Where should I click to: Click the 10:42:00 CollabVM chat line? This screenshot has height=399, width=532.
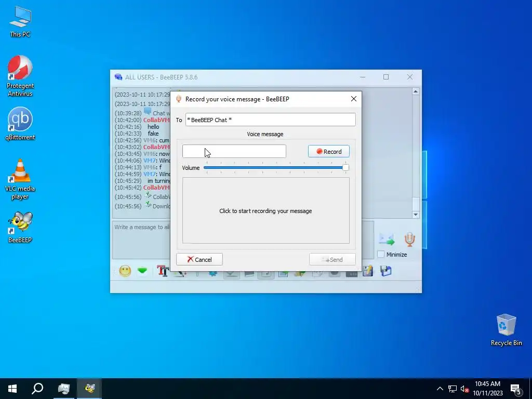point(142,120)
